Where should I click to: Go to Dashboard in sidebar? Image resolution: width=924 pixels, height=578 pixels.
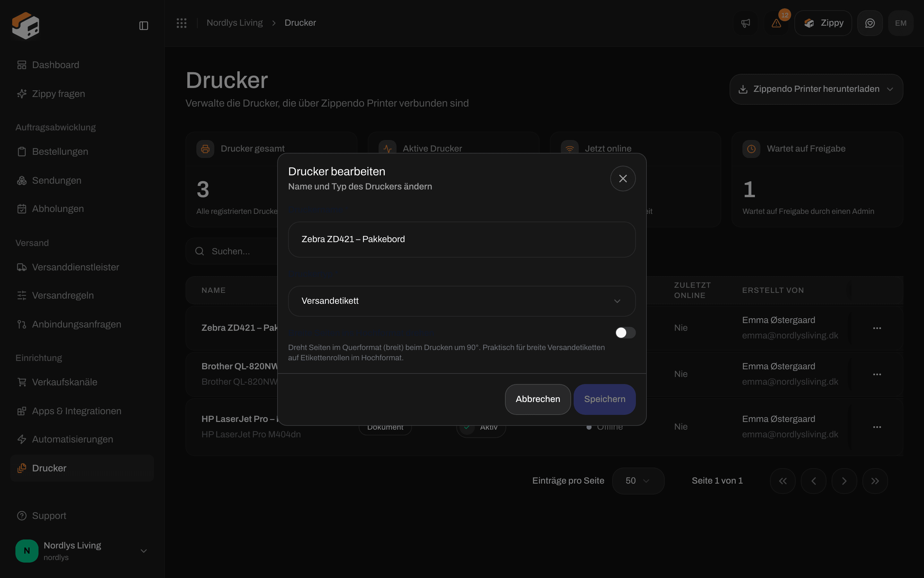click(82, 65)
